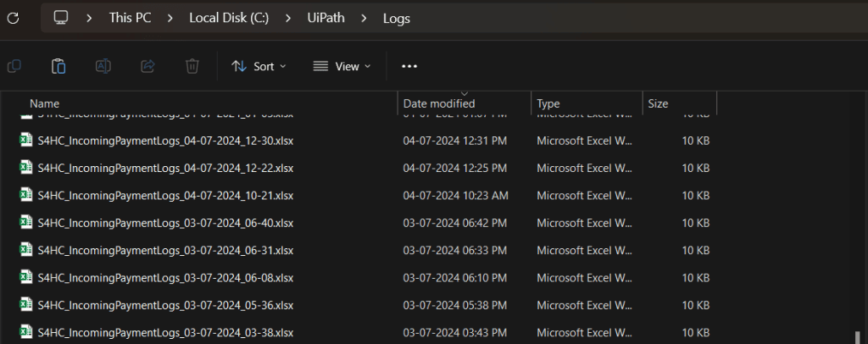Click Excel icon of the 04-07-2024_10-21 log file
Viewport: 868px width, 344px height.
[x=26, y=195]
